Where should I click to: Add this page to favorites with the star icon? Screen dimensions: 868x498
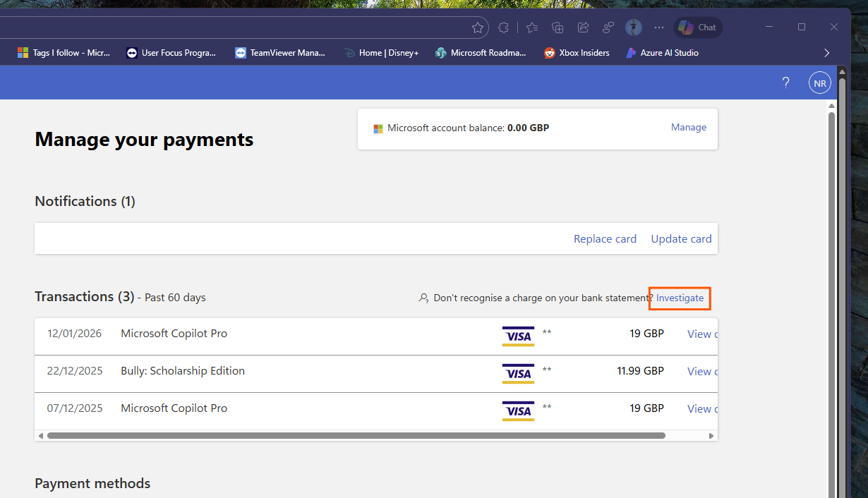tap(478, 28)
